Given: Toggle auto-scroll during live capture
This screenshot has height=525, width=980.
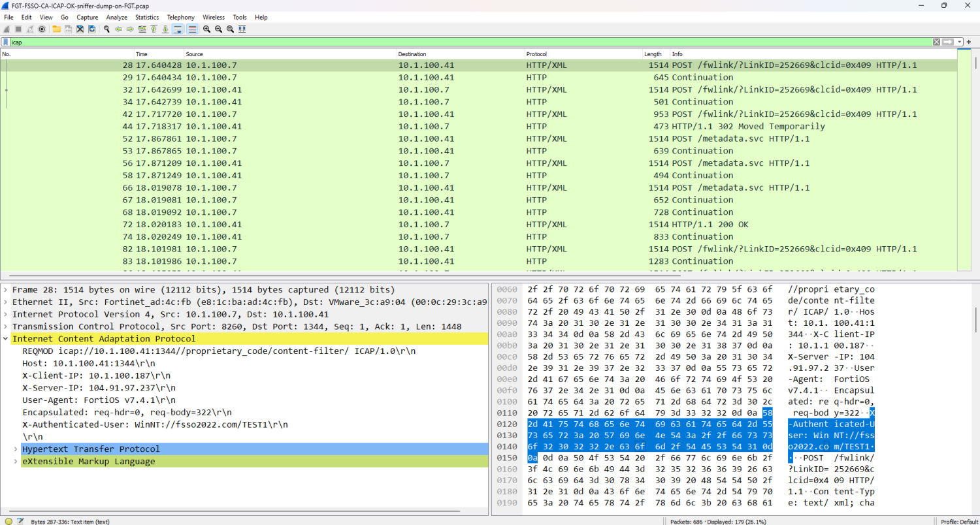Looking at the screenshot, I should (x=177, y=29).
